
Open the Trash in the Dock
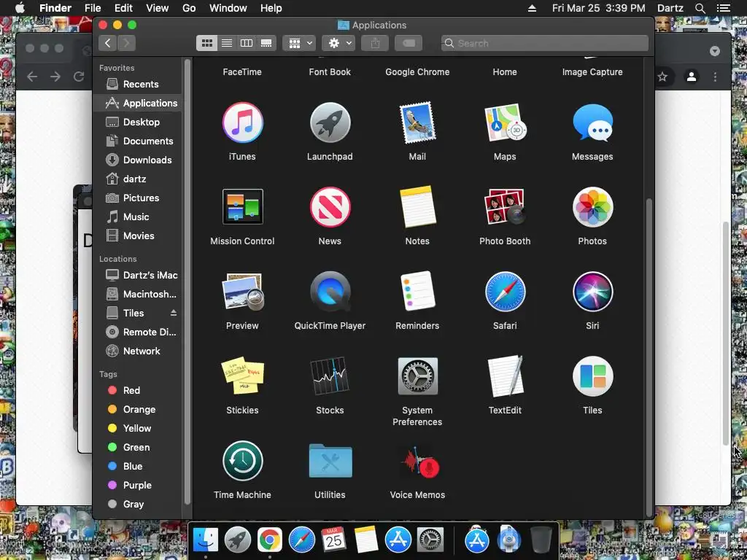coord(541,540)
